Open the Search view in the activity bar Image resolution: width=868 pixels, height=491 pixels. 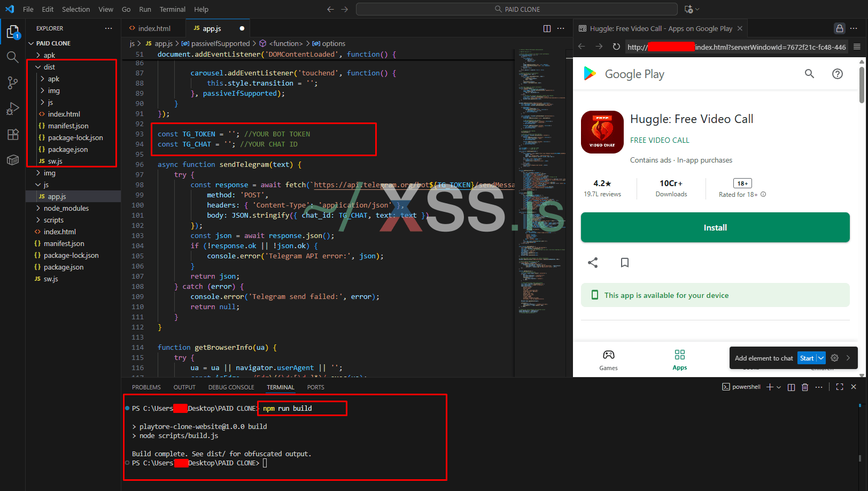click(x=13, y=57)
